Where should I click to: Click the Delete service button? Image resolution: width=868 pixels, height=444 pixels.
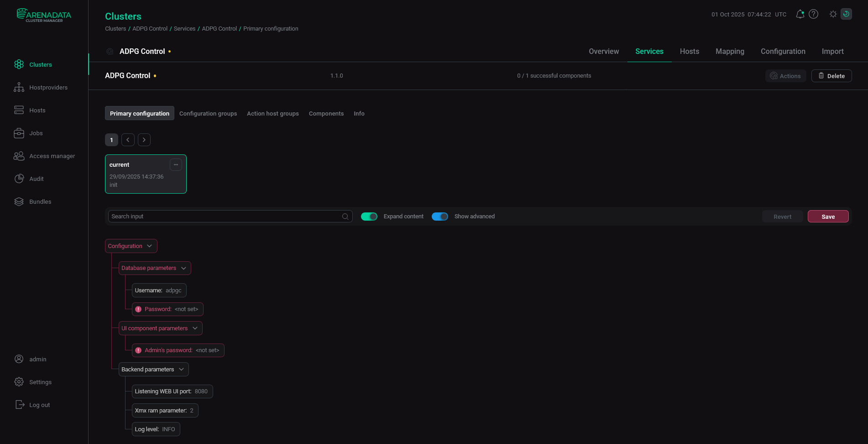(831, 76)
